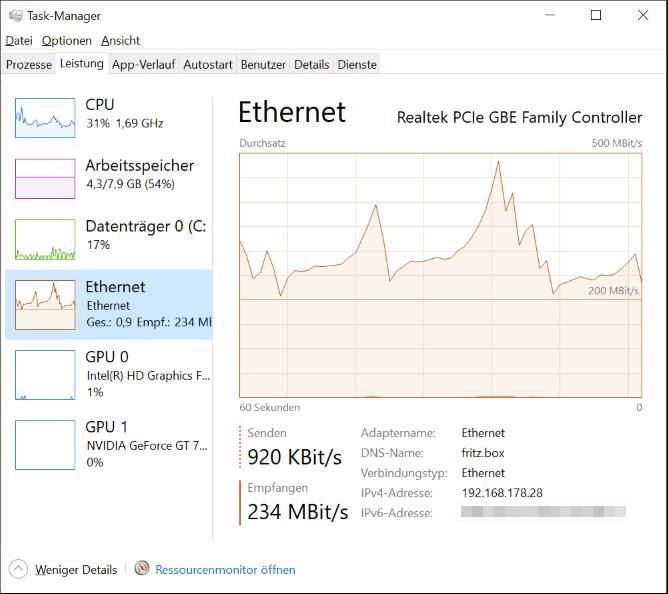Image resolution: width=668 pixels, height=594 pixels.
Task: Open the Datei menu
Action: click(19, 41)
